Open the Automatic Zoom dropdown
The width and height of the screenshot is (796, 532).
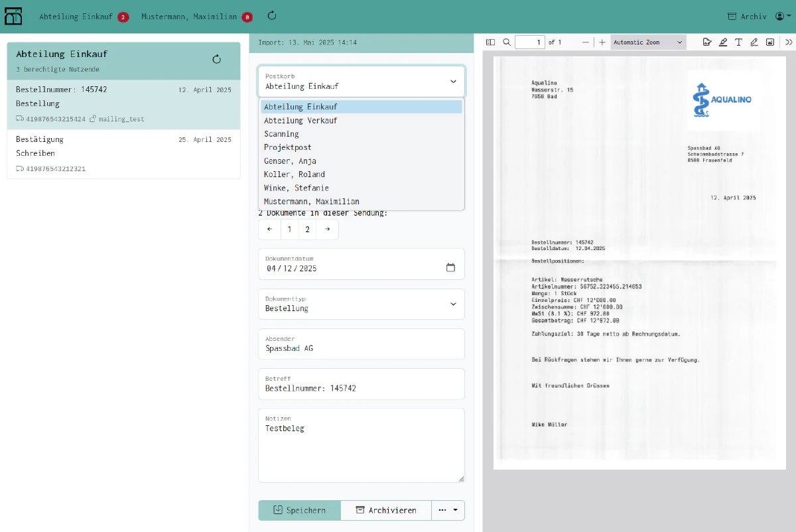(x=648, y=42)
